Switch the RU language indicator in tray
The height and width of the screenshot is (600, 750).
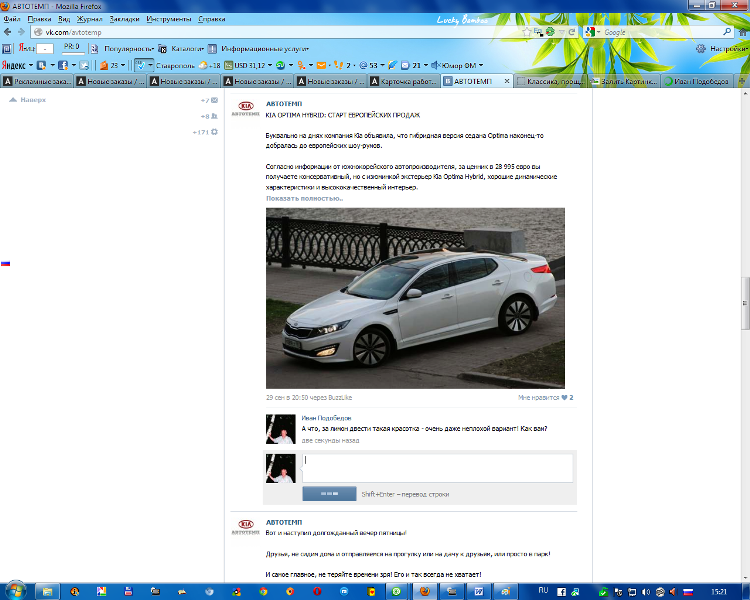543,590
